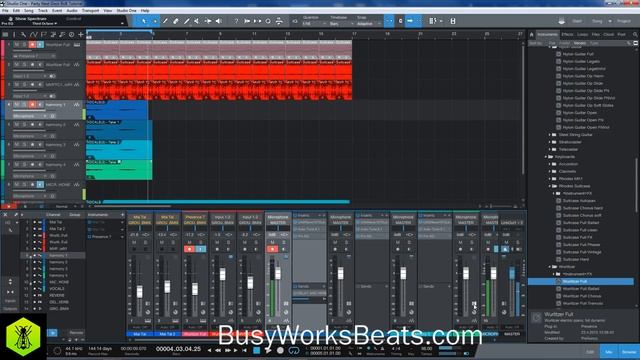
Task: Open the Third Octave dropdown
Action: click(x=45, y=24)
